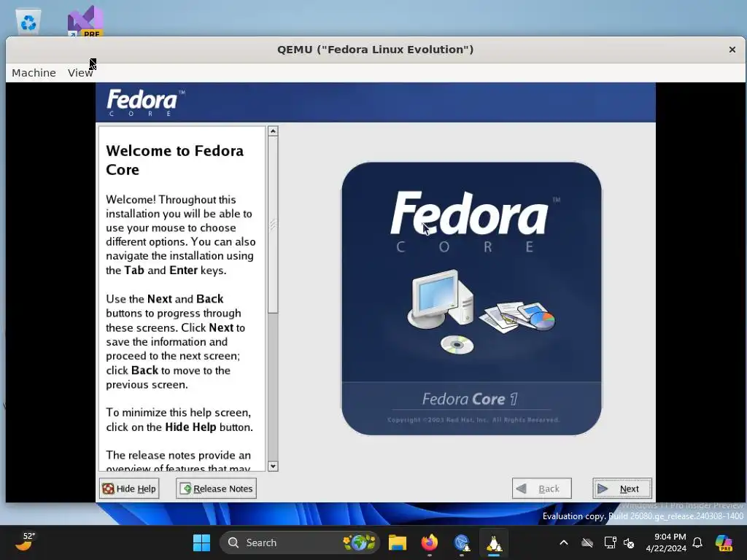
Task: Click the Back button in the installer
Action: 542,489
